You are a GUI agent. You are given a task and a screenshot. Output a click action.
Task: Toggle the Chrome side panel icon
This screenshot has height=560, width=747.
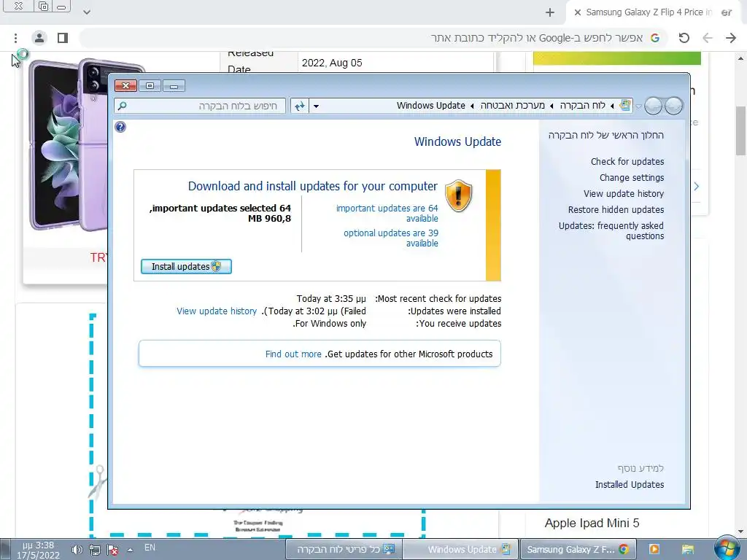tap(63, 38)
